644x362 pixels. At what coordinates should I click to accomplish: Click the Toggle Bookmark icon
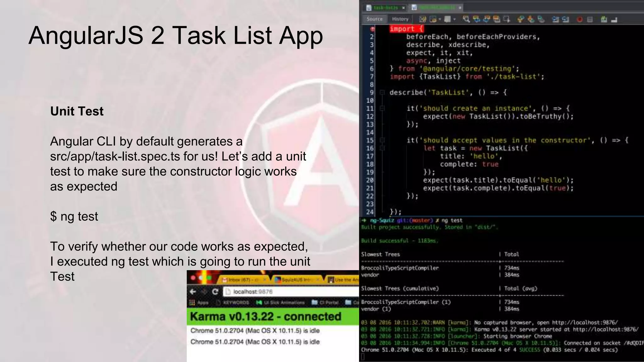[541, 19]
